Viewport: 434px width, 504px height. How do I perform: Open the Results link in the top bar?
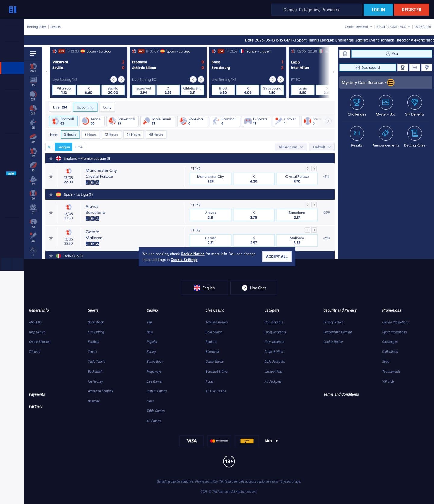[55, 27]
